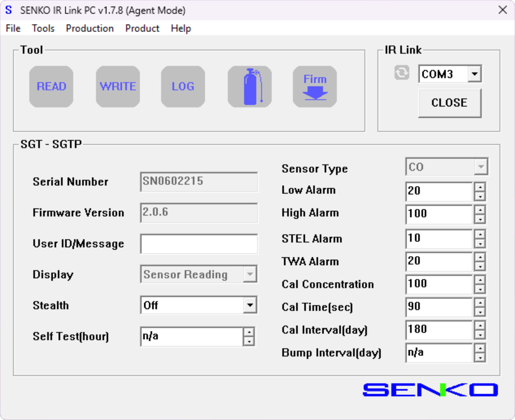Click the User ID/Message input field
The image size is (515, 420).
[199, 244]
